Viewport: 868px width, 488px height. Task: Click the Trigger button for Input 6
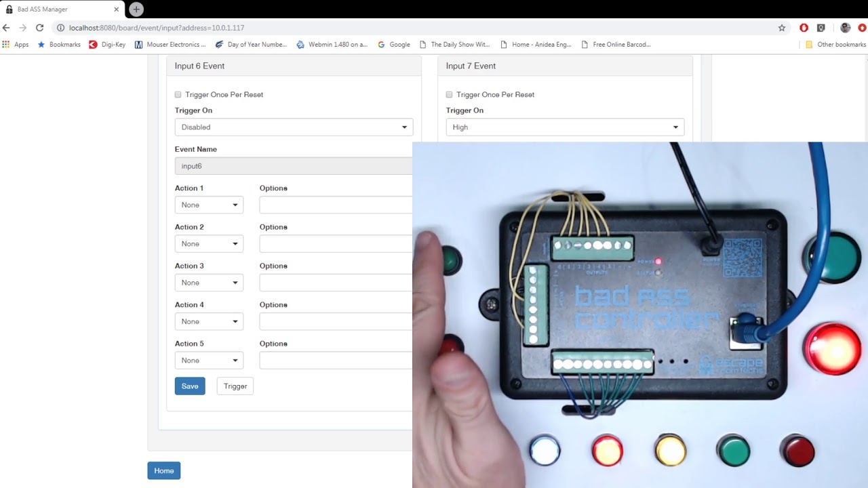(x=235, y=386)
